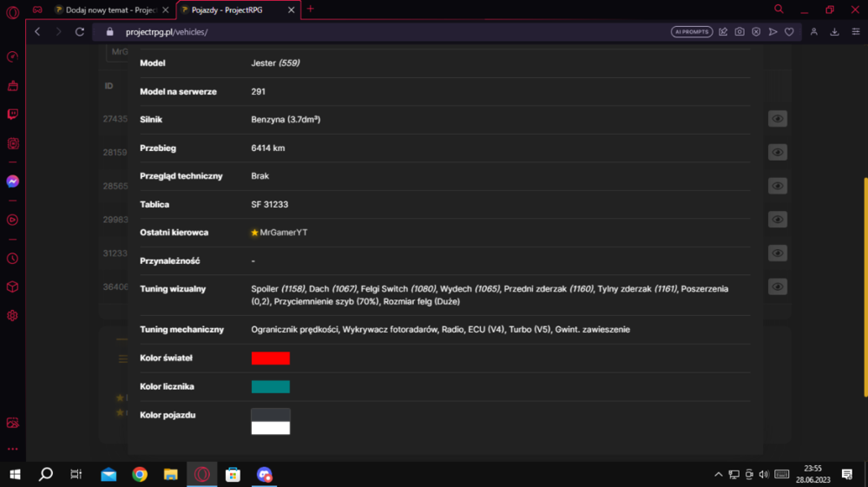Reload the current page
This screenshot has height=487, width=868.
pyautogui.click(x=80, y=32)
